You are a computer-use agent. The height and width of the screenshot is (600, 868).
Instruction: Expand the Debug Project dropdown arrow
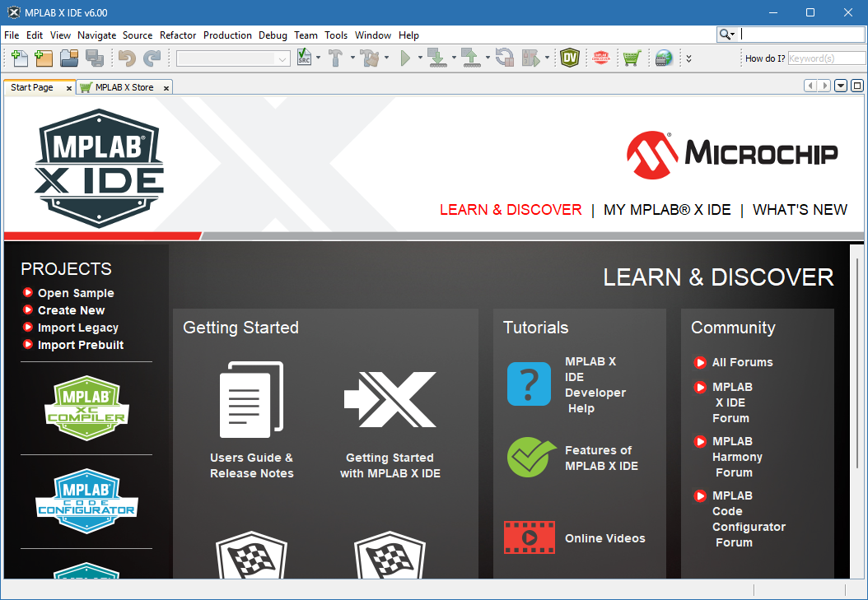click(547, 58)
